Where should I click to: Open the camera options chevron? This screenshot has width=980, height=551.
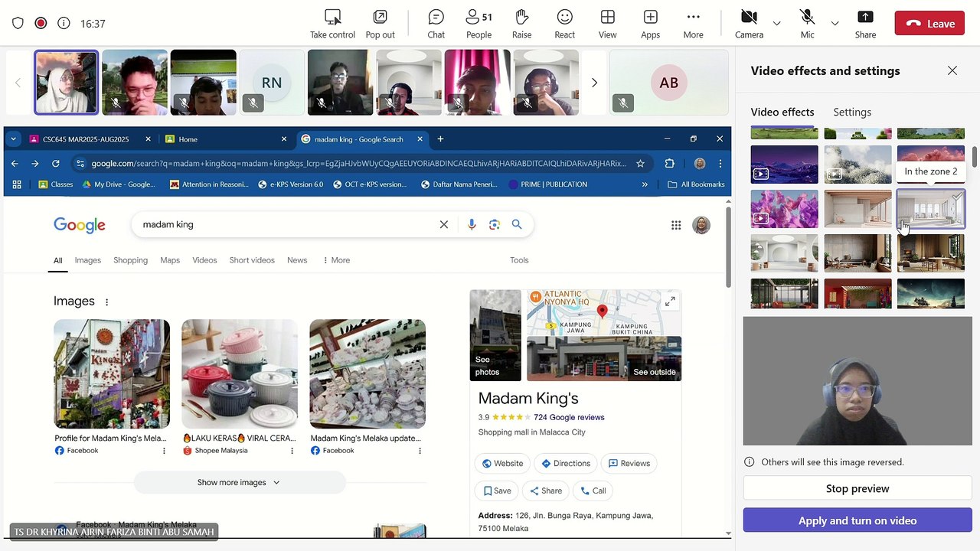point(776,24)
